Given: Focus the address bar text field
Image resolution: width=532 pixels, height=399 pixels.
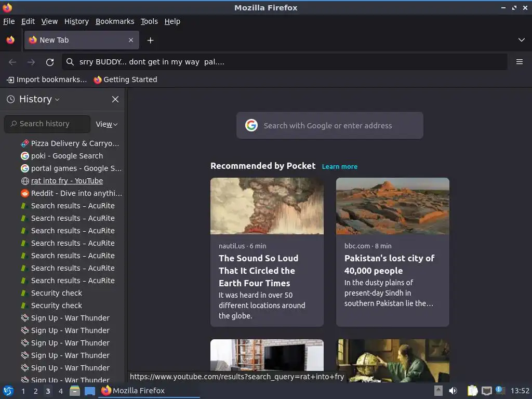Looking at the screenshot, I should (x=284, y=62).
